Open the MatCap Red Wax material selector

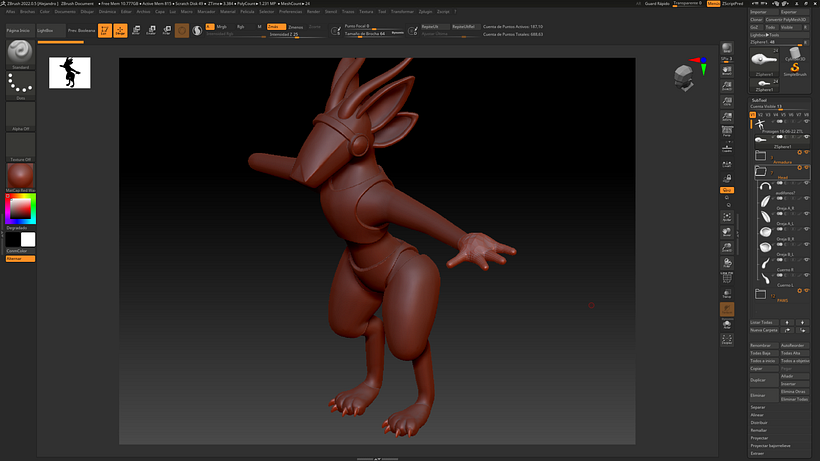(20, 177)
